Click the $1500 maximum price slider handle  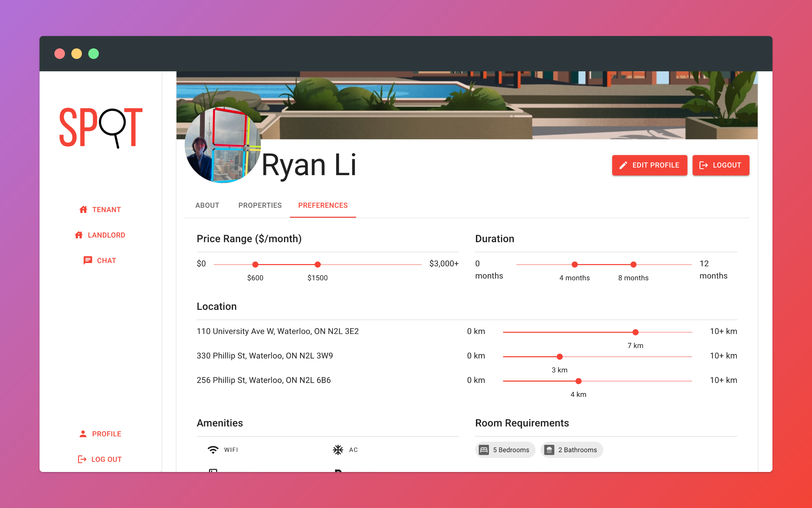(317, 264)
